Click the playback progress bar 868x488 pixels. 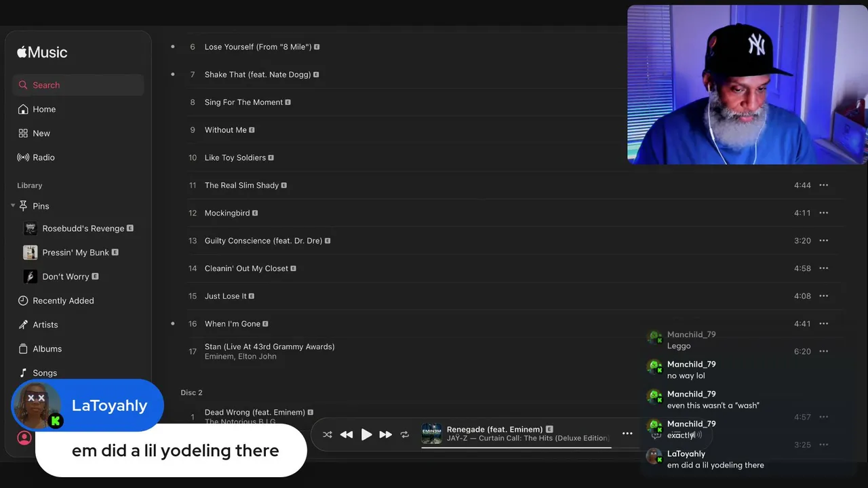tap(517, 448)
